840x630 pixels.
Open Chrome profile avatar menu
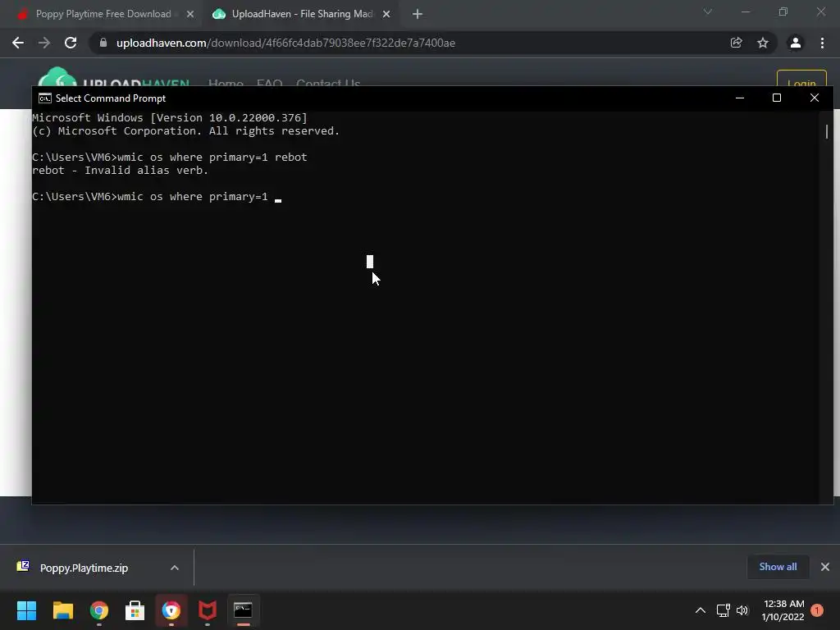coord(796,43)
